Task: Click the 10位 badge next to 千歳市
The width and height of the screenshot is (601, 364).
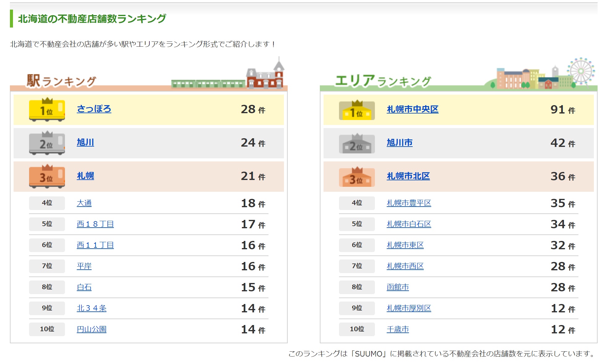Action: tap(357, 329)
